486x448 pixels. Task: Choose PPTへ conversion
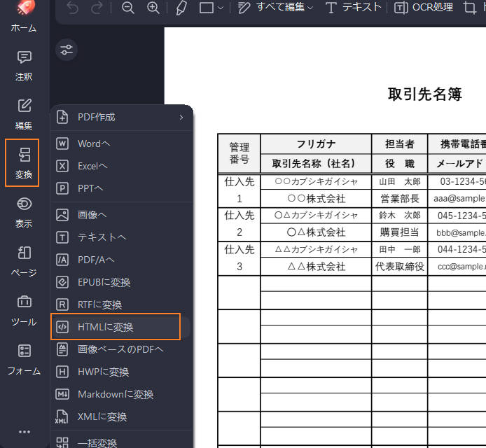tap(122, 188)
